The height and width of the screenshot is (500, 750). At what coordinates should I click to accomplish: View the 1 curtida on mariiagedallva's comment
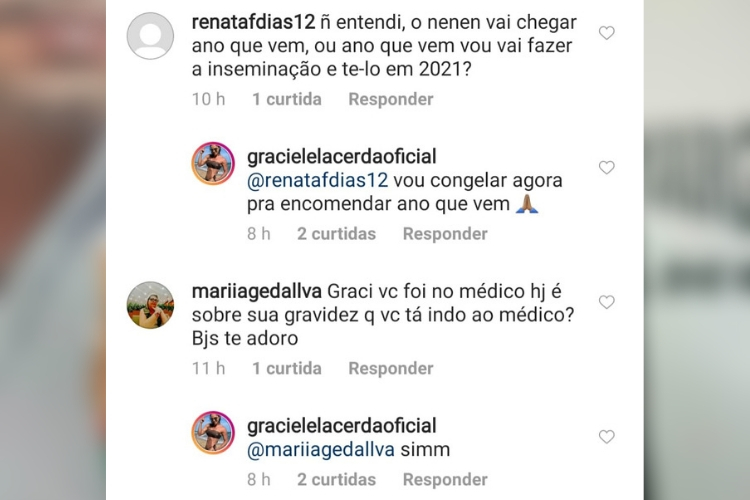[x=287, y=368]
